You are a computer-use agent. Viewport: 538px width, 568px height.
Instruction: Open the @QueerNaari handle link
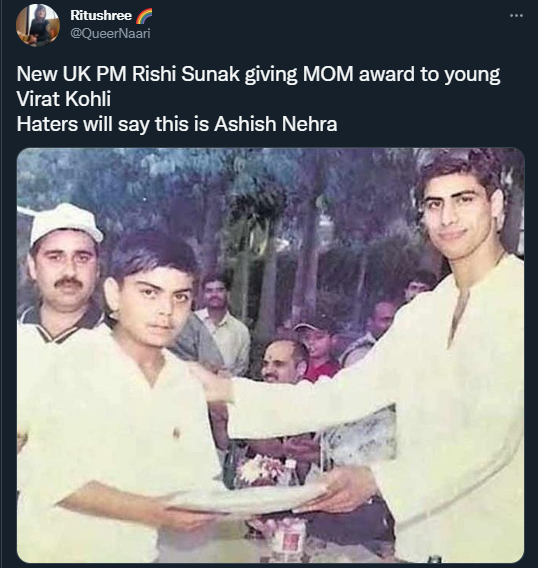pos(110,34)
